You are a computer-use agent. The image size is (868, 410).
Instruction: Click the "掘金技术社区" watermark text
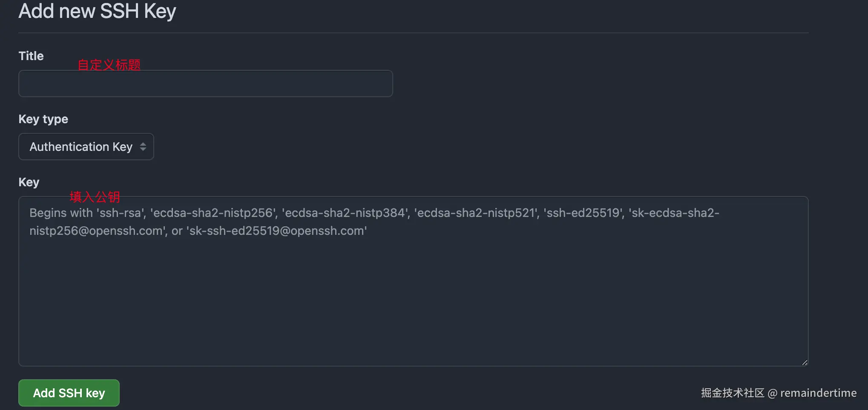click(x=733, y=393)
